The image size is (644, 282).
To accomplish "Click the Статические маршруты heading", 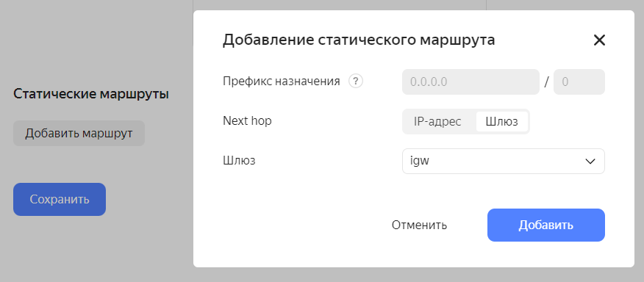I will (x=91, y=94).
